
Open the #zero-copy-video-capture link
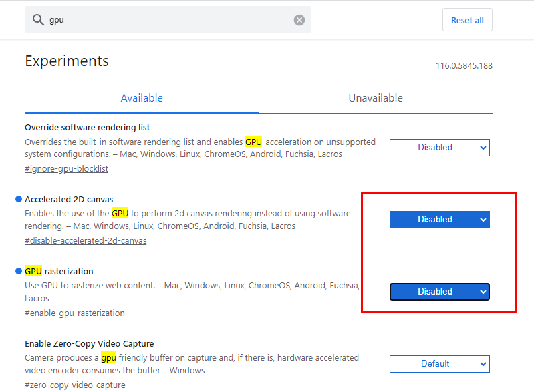point(75,385)
